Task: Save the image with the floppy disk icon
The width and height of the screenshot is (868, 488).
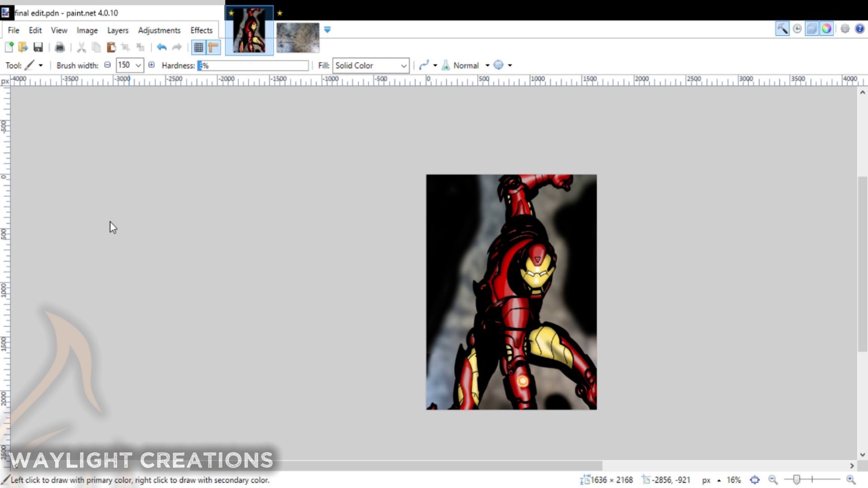Action: pyautogui.click(x=38, y=47)
